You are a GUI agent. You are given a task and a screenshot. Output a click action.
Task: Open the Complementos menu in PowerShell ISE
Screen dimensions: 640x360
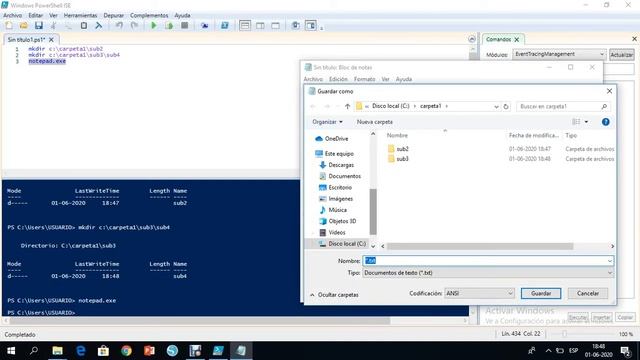pyautogui.click(x=149, y=15)
